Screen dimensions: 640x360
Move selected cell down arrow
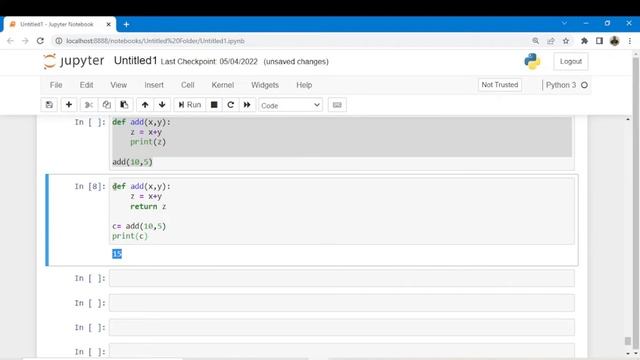click(162, 105)
